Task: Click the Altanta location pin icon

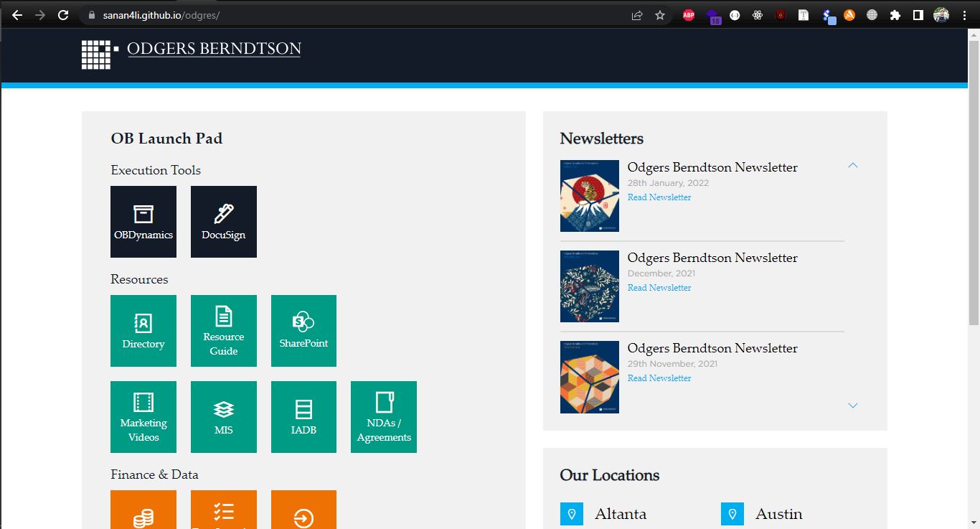Action: (x=572, y=514)
